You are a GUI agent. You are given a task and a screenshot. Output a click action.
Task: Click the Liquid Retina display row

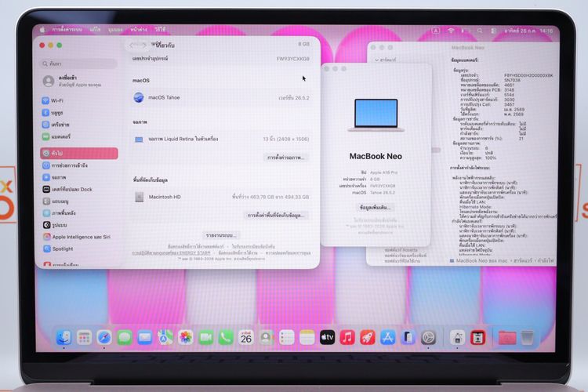(x=221, y=139)
